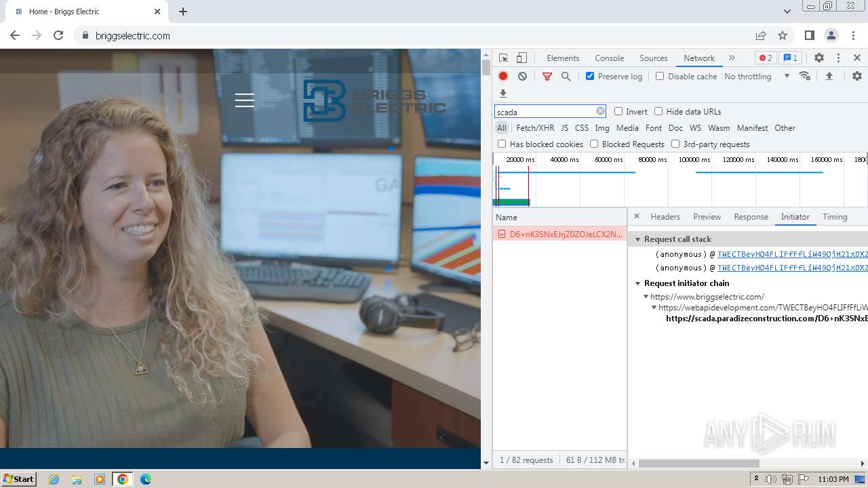The image size is (868, 488).
Task: Open network conditions wifi icon
Action: [805, 77]
